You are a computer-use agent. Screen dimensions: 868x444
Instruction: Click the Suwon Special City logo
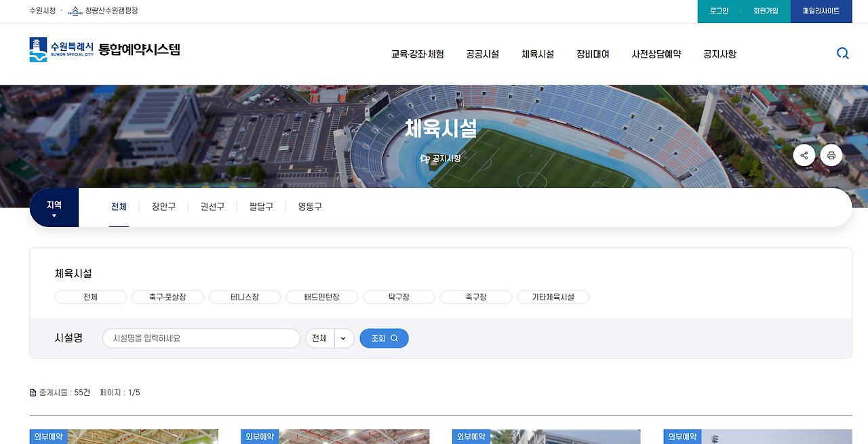tap(62, 49)
